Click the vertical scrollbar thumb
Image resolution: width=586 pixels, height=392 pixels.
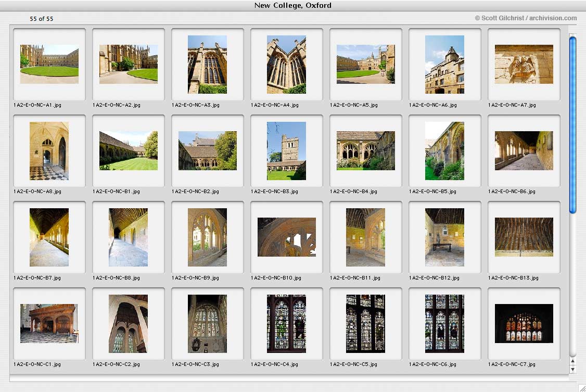(x=572, y=125)
